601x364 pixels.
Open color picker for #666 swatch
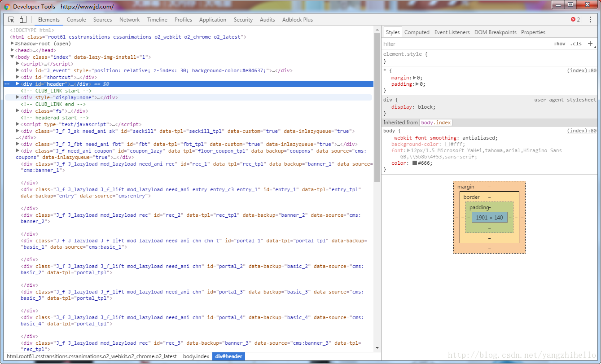(415, 163)
